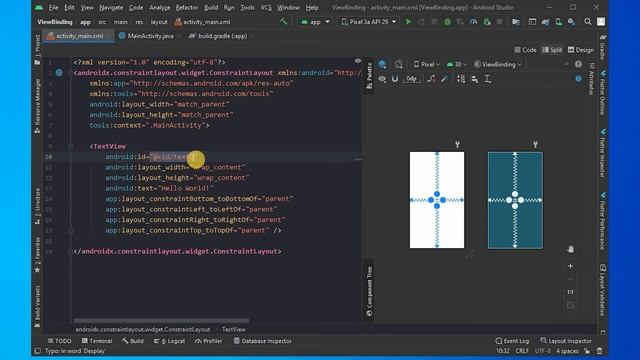Click the Make Project hammer icon

[x=284, y=22]
